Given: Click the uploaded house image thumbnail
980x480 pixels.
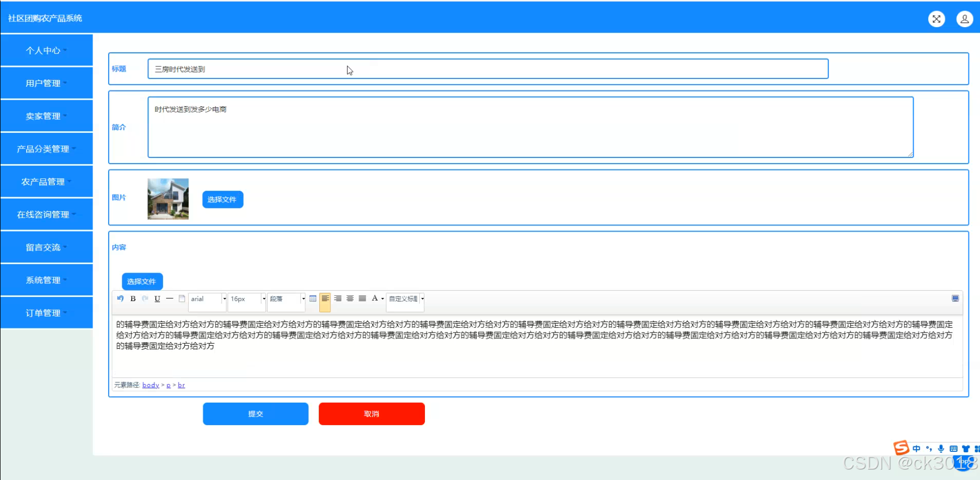Looking at the screenshot, I should click(168, 199).
